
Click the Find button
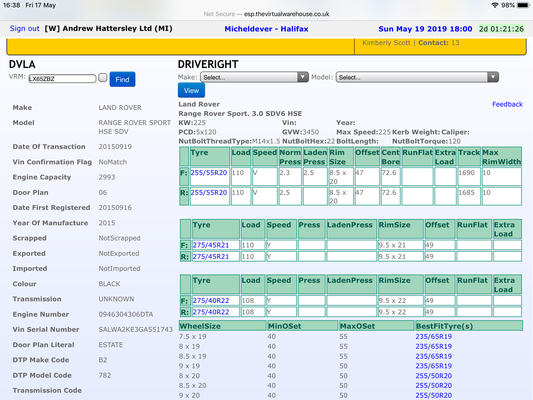point(122,79)
